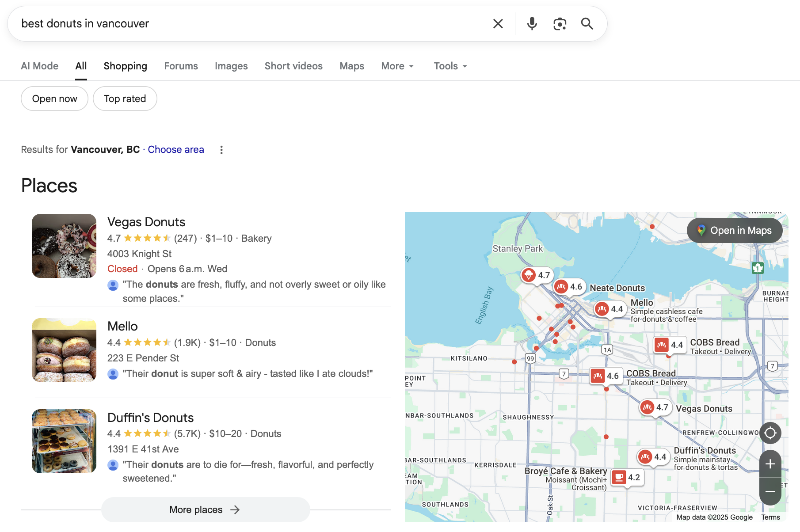Click the Duffin's Donuts photo thumbnail
The height and width of the screenshot is (532, 800).
pyautogui.click(x=64, y=441)
